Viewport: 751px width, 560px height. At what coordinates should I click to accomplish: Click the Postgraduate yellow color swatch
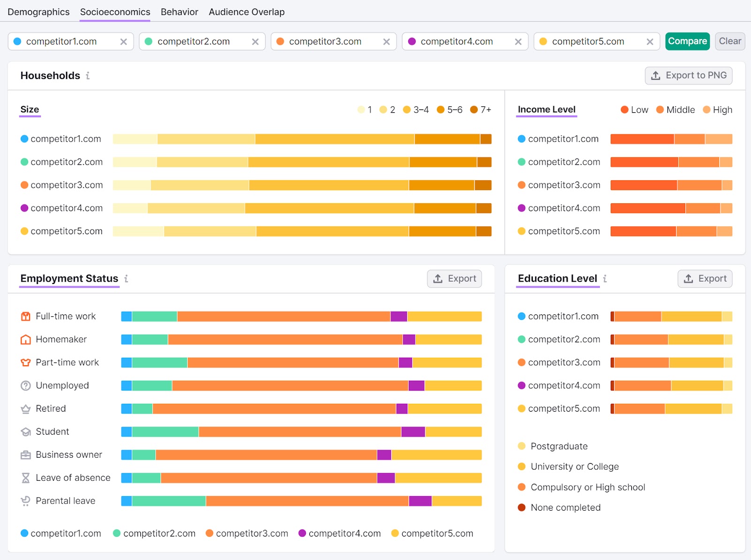[x=521, y=446]
